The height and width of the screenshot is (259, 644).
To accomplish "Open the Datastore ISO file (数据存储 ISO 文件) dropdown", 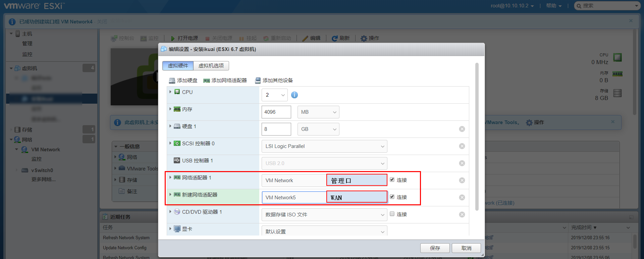I will click(324, 215).
